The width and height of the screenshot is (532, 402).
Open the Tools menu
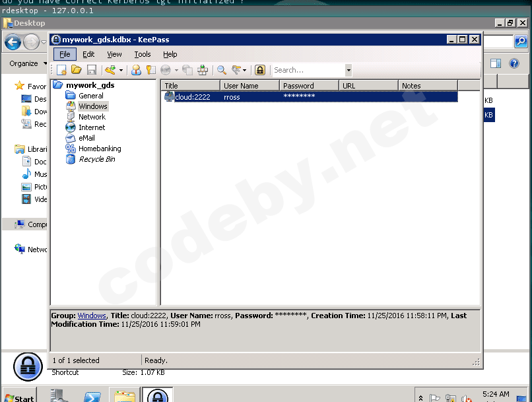143,54
